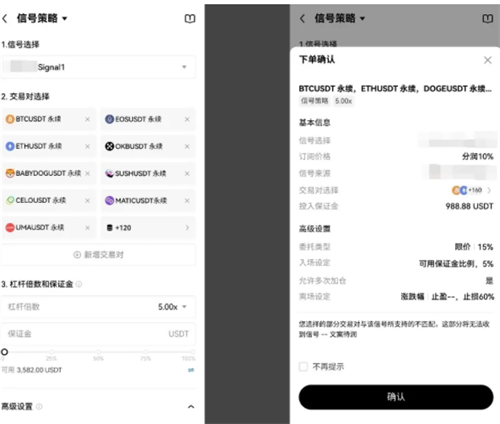
Task: Check the 不再提示 checkbox
Action: pos(303,367)
